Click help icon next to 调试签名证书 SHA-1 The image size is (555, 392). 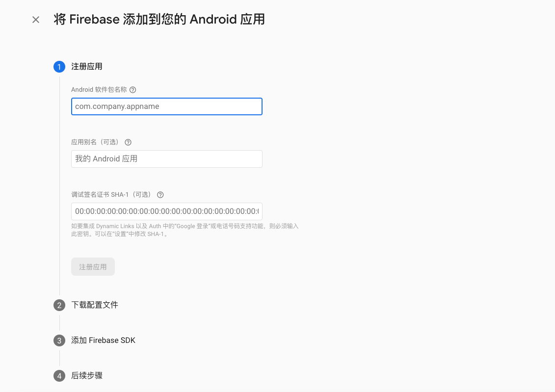tap(160, 195)
